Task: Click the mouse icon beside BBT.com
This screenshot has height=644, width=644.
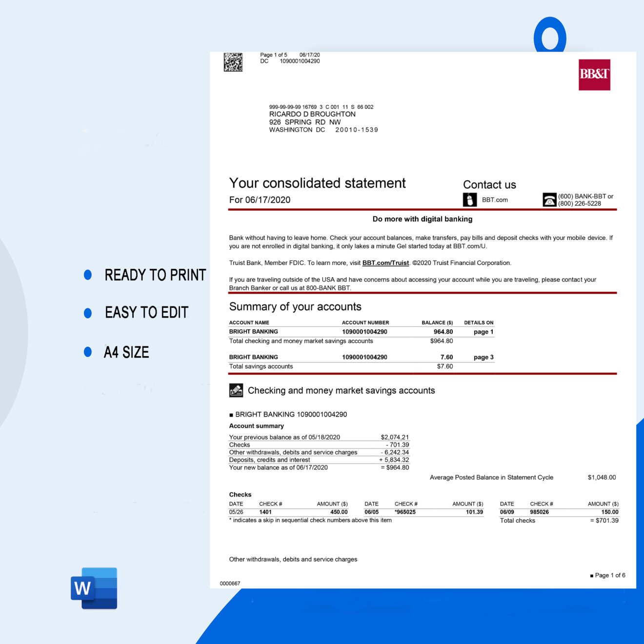Action: (469, 200)
